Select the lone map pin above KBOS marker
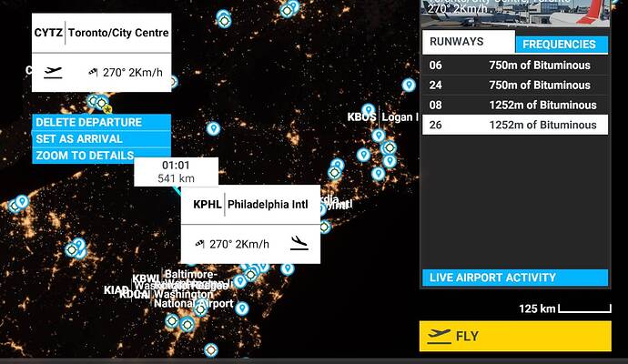This screenshot has width=628, height=364. point(409,85)
